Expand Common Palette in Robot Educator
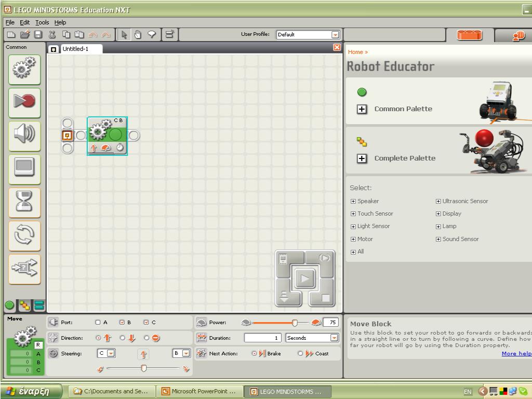532x399 pixels. click(362, 109)
